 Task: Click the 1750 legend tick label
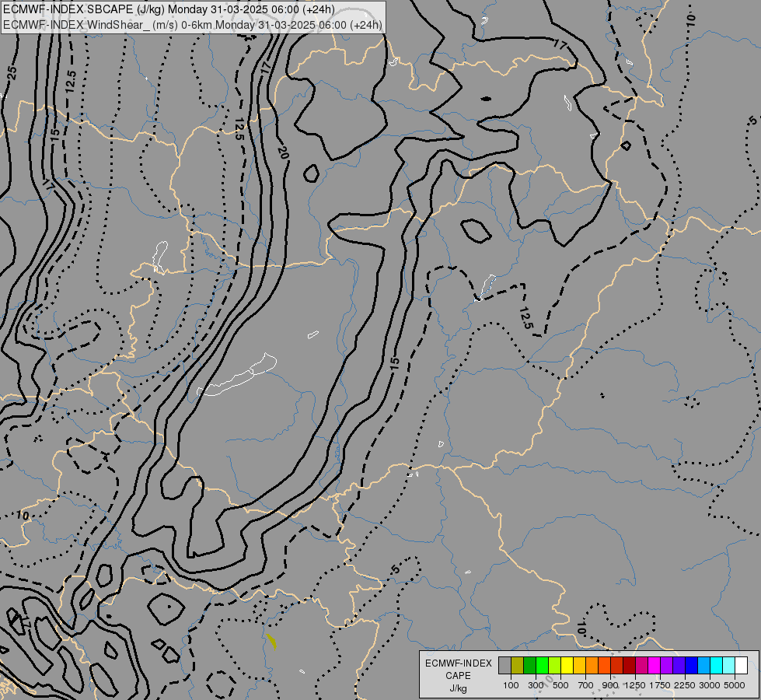pos(660,685)
